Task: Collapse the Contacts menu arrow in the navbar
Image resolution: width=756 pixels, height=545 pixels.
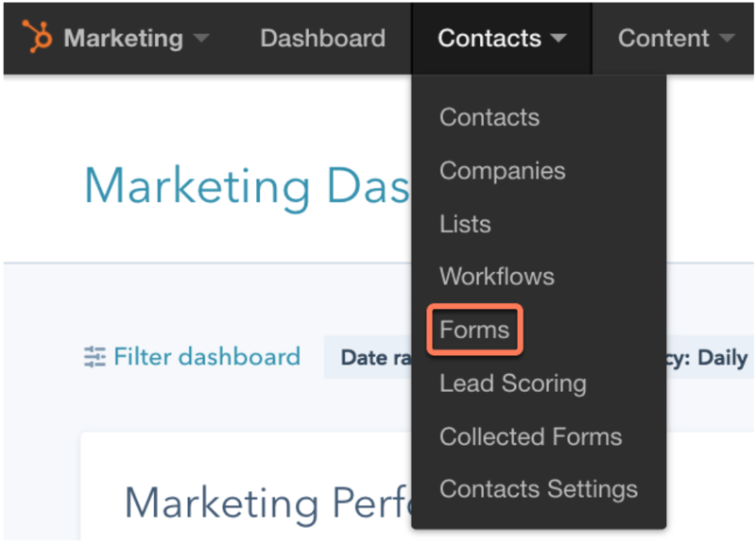Action: (558, 40)
